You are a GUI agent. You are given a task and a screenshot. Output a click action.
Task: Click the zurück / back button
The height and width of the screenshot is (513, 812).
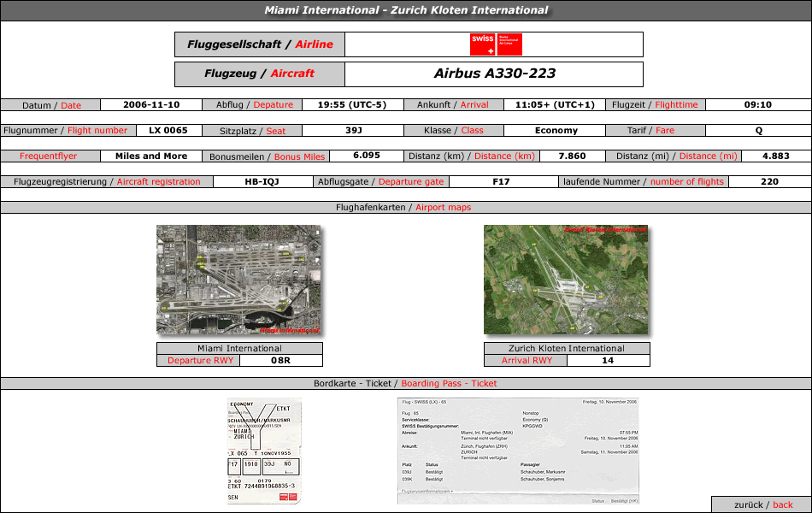[x=762, y=504]
